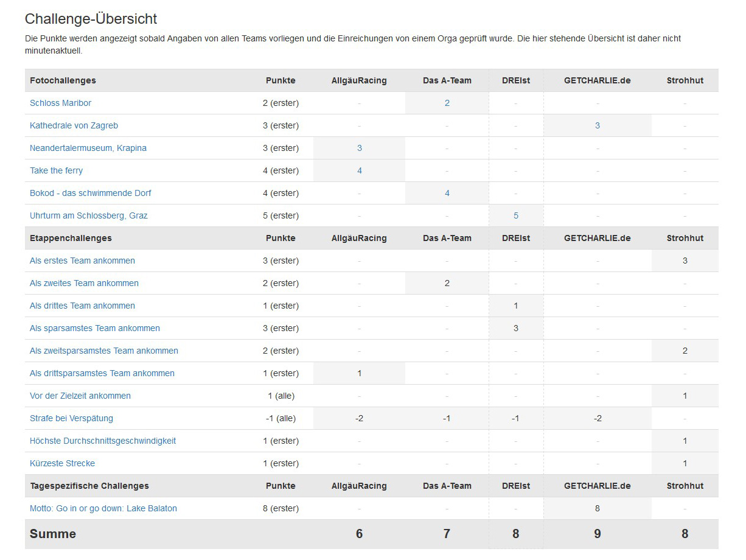
Task: Click points value -1 (alle) for Strafe bei Verspätung
Action: coord(281,418)
